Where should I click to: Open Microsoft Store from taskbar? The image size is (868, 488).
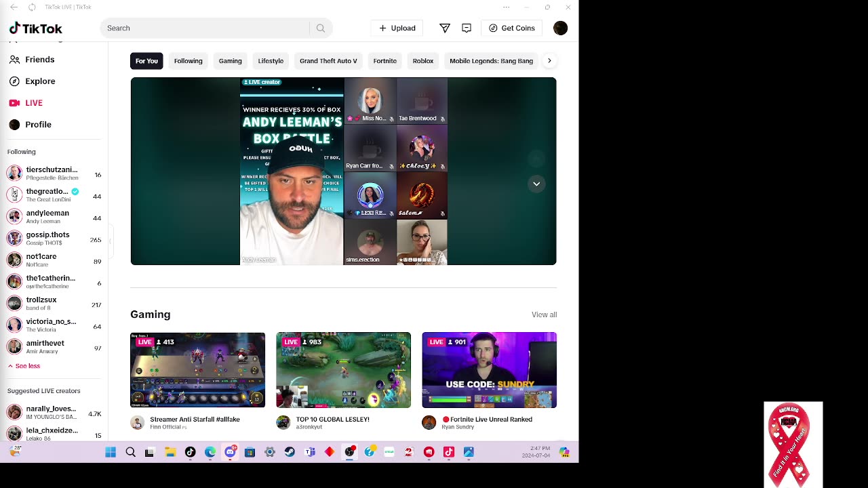(250, 452)
